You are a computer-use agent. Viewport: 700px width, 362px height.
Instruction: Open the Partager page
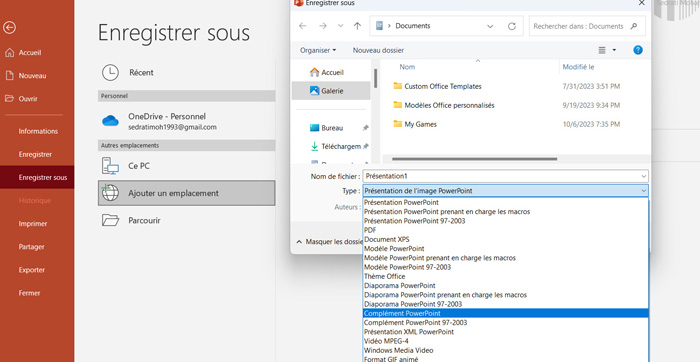coord(31,247)
